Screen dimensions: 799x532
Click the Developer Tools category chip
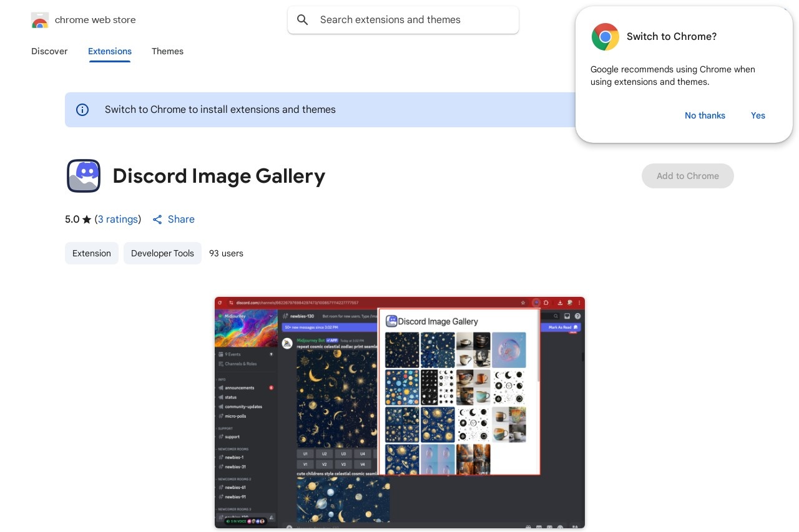(x=162, y=253)
